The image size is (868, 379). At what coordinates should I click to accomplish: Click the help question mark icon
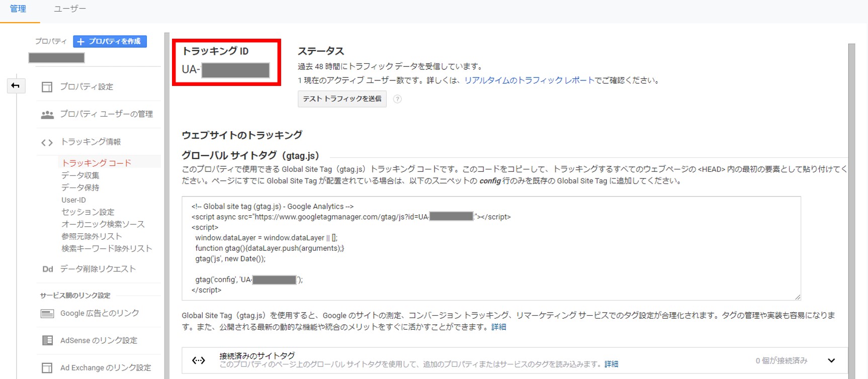[x=397, y=99]
